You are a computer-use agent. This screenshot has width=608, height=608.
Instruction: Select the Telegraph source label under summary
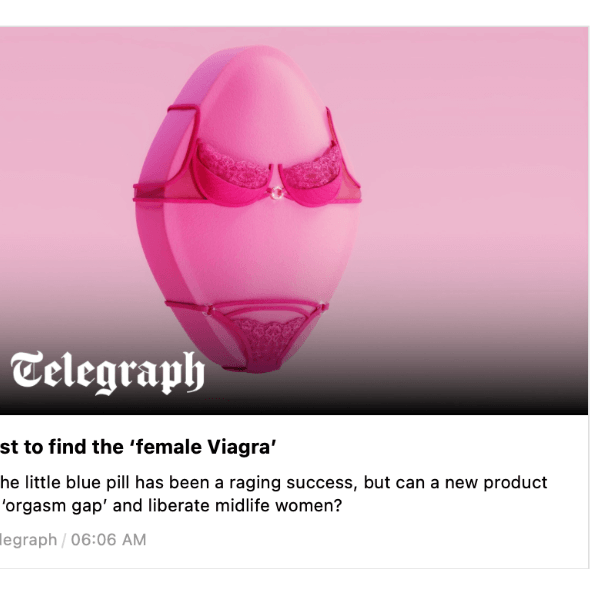(28, 540)
